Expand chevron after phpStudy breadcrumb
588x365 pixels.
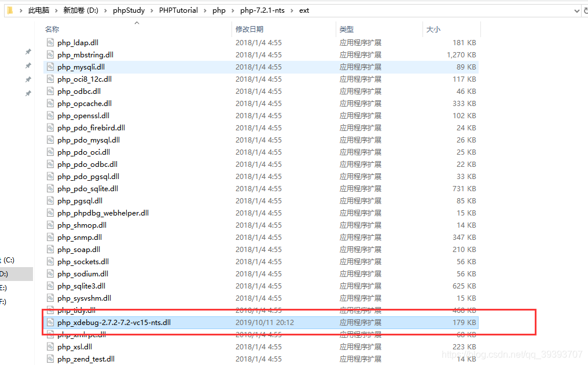coord(152,10)
